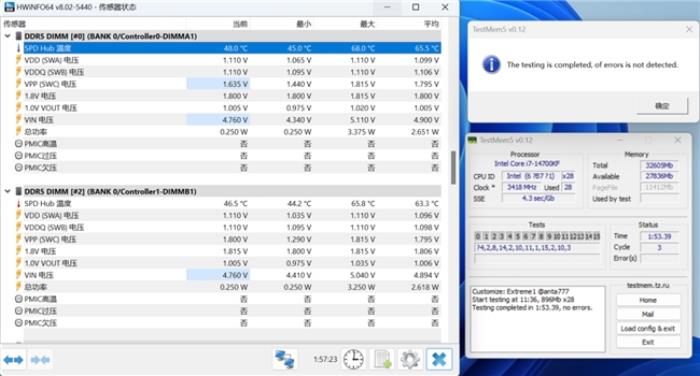
Task: Confirm the testing completed dialog with 确定
Action: pyautogui.click(x=662, y=106)
